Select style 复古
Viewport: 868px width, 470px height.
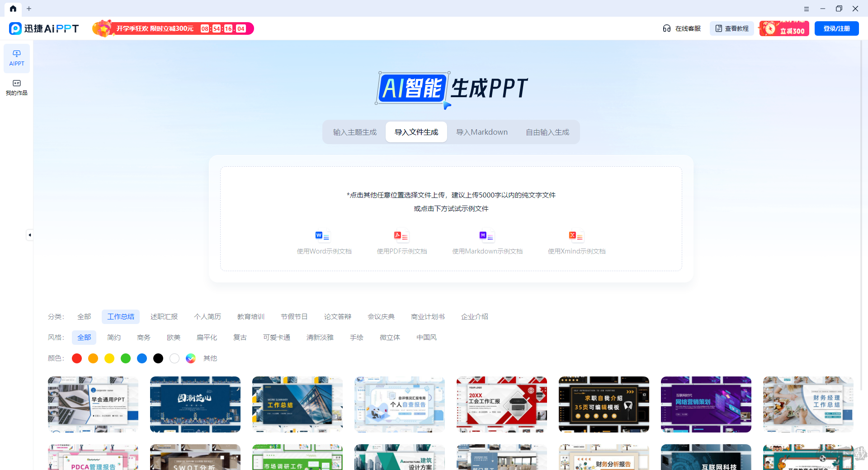[240, 338]
